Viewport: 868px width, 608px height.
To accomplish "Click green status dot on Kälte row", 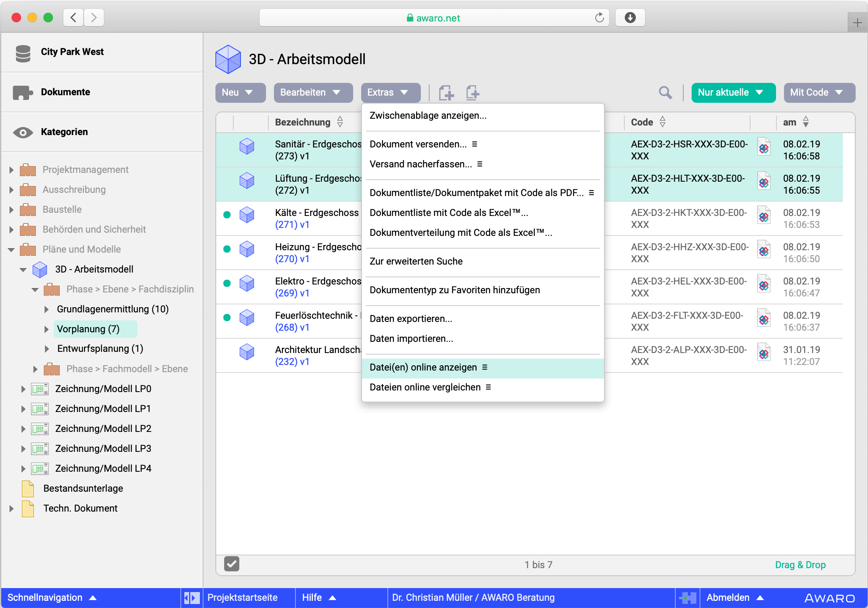I will click(227, 215).
